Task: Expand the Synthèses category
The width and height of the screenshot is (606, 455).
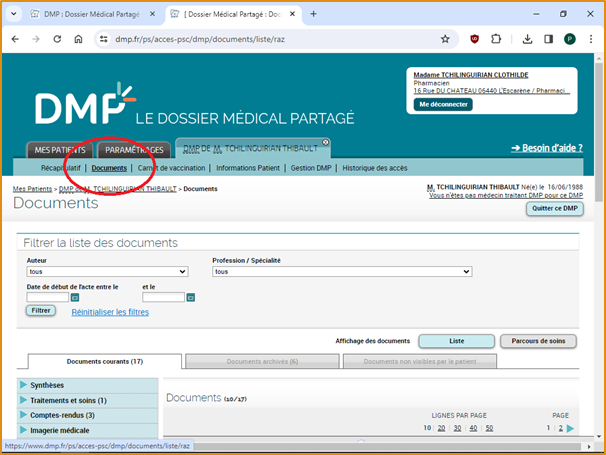Action: tap(24, 385)
